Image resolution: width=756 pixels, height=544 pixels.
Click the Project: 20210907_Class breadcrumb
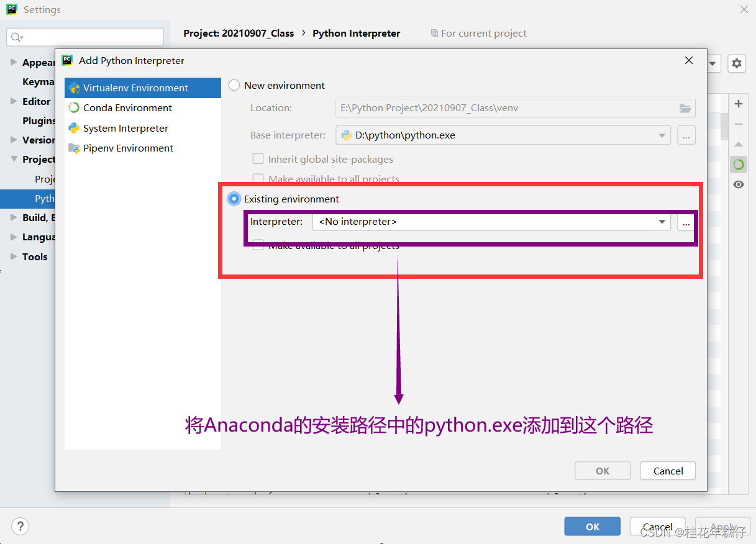point(239,33)
